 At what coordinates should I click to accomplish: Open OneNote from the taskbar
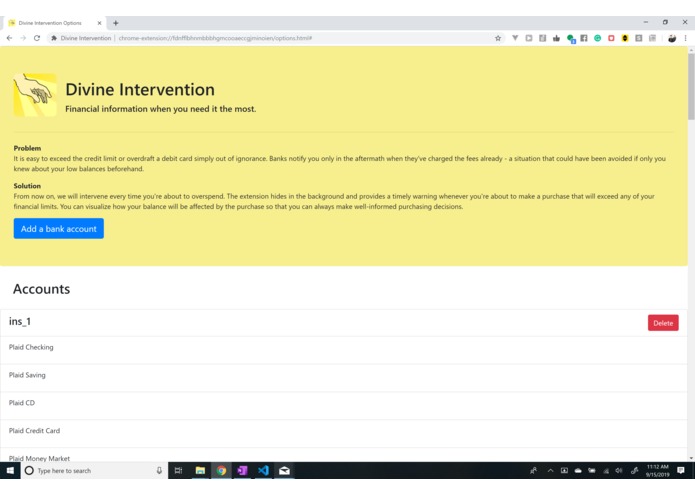coord(242,471)
